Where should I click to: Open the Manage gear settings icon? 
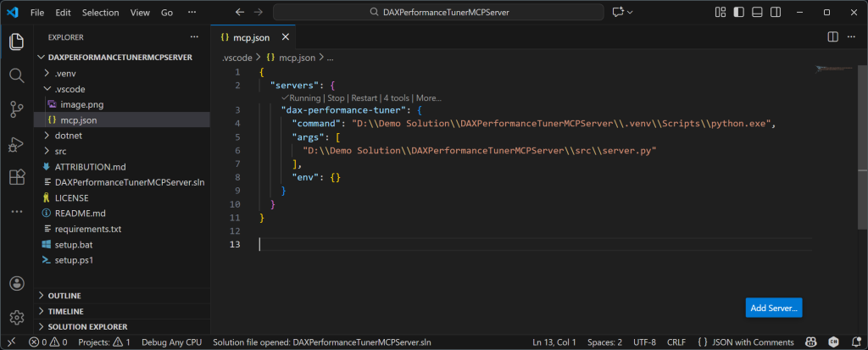pos(16,317)
